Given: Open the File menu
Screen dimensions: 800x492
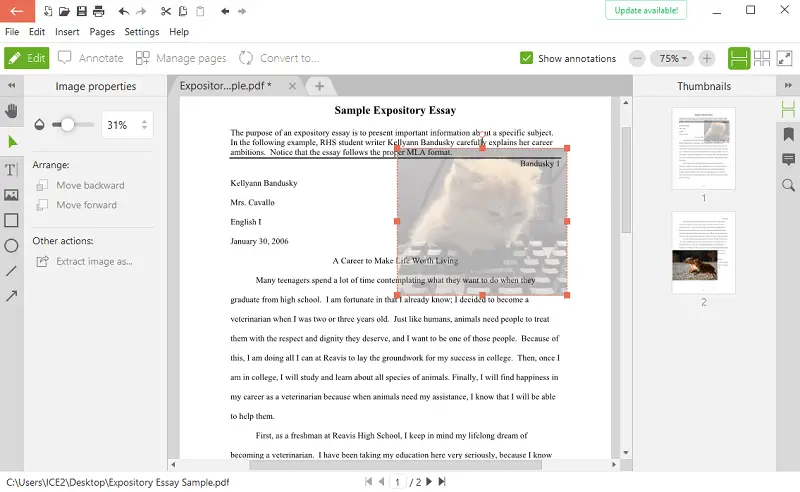Looking at the screenshot, I should click(x=12, y=32).
